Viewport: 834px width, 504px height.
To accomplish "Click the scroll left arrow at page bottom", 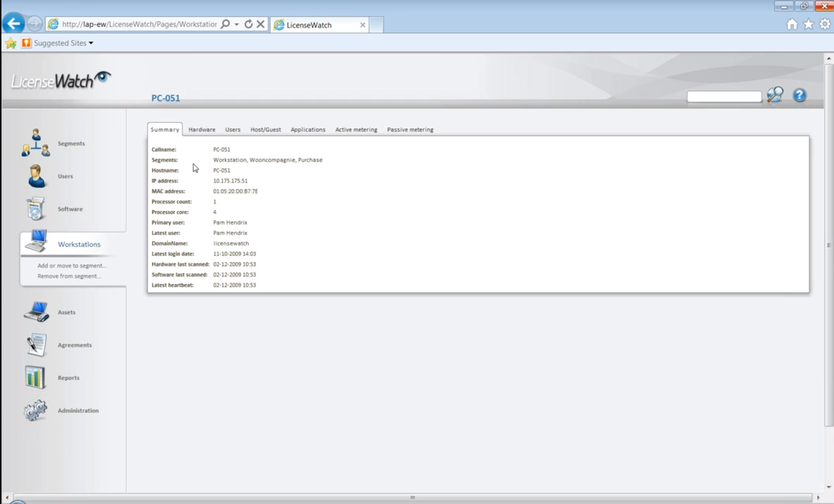I will (x=7, y=497).
